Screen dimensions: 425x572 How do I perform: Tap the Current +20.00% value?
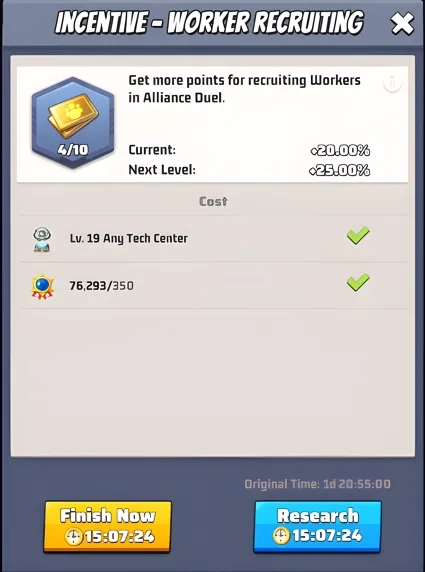[340, 150]
